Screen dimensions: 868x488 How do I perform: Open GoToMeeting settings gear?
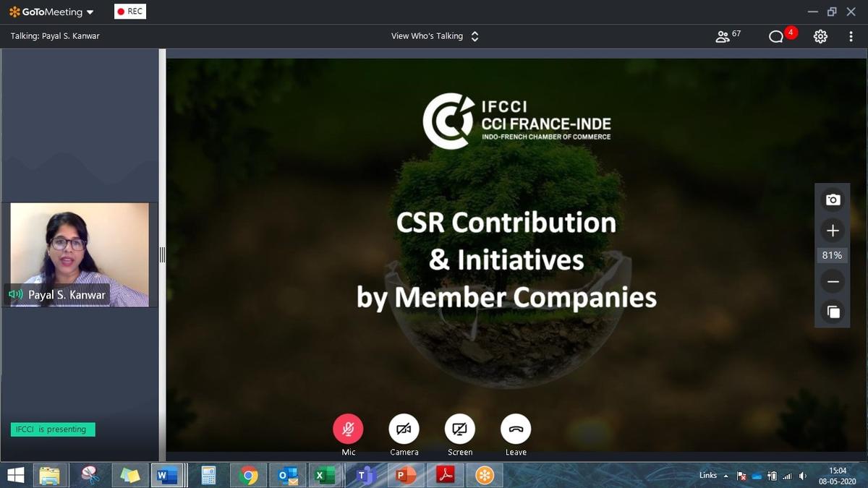(820, 36)
